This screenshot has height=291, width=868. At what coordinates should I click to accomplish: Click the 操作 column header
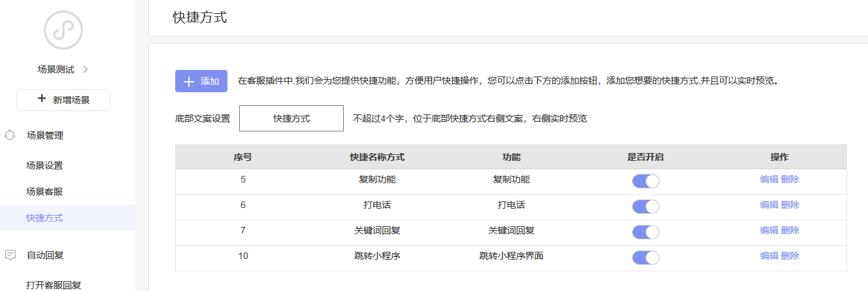[x=780, y=158]
